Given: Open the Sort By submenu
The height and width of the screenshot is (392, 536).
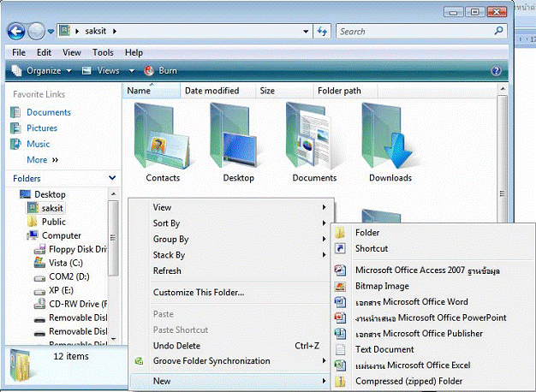Looking at the screenshot, I should point(230,223).
